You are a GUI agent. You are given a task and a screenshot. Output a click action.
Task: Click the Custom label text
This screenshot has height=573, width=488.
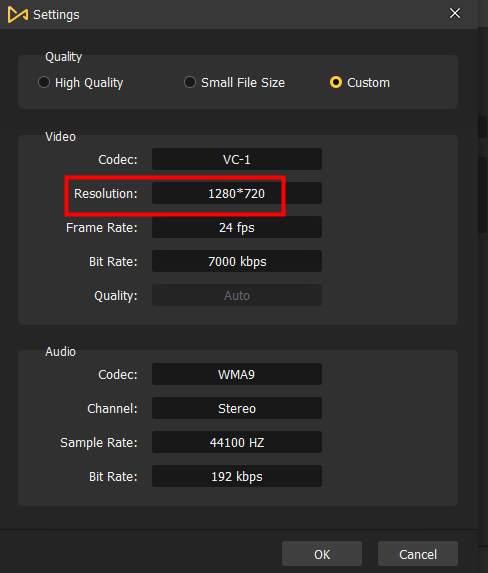[x=368, y=83]
